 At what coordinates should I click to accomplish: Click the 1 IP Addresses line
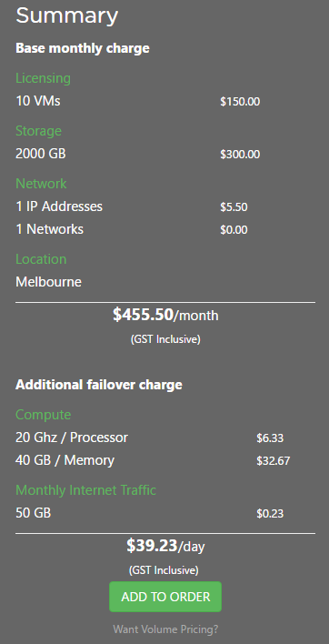click(x=59, y=206)
